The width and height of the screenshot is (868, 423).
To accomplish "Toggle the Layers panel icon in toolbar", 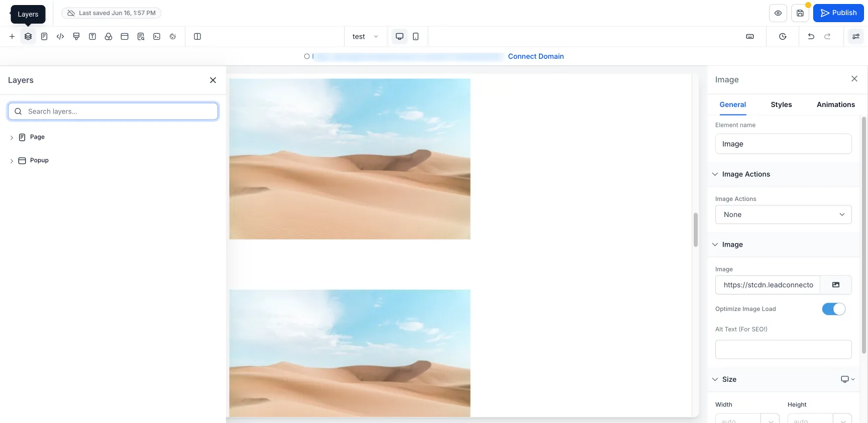I will pyautogui.click(x=28, y=37).
